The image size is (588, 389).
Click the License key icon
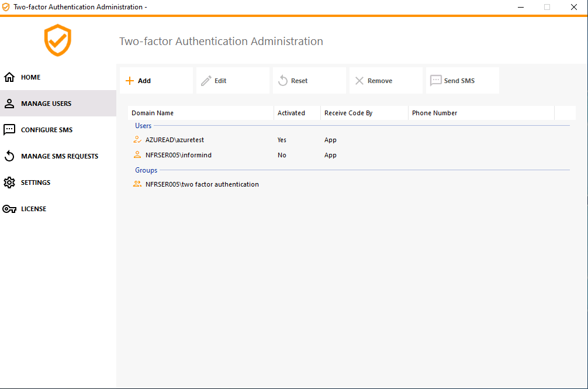9,209
